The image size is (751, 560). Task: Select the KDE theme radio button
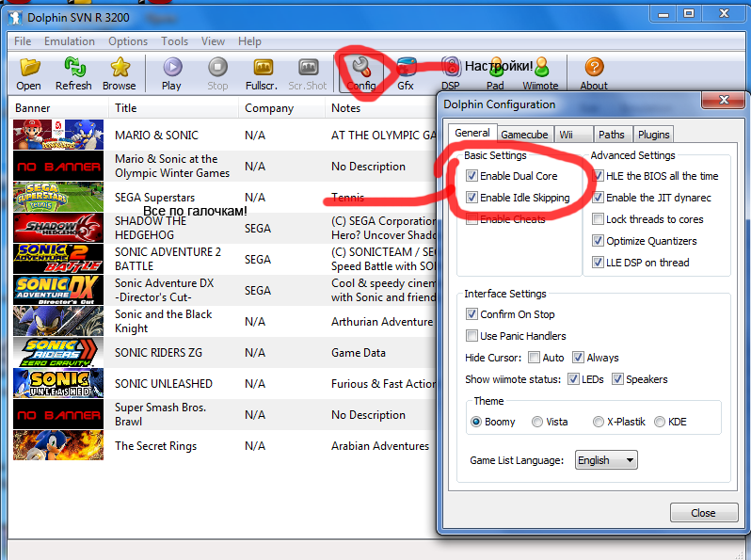point(660,422)
